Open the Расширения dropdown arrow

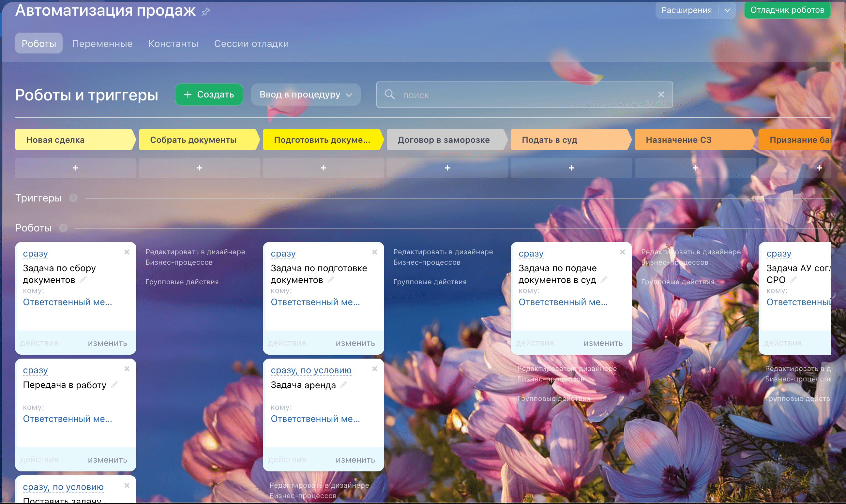point(727,10)
